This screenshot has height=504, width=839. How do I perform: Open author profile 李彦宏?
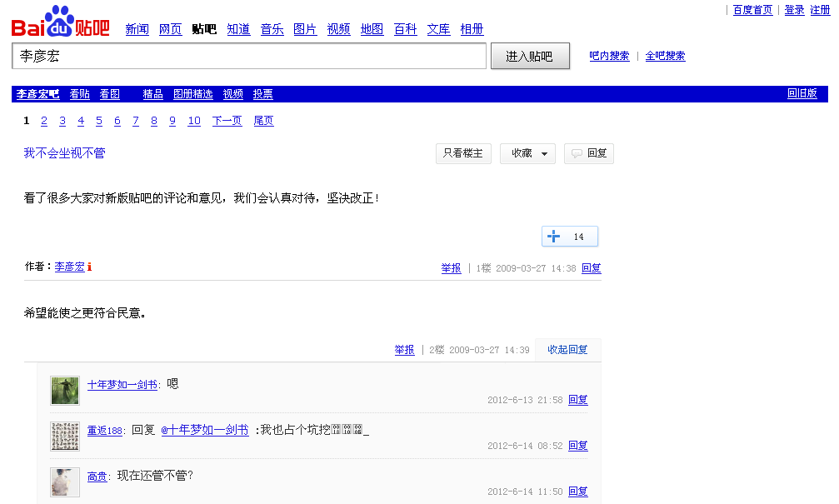69,267
